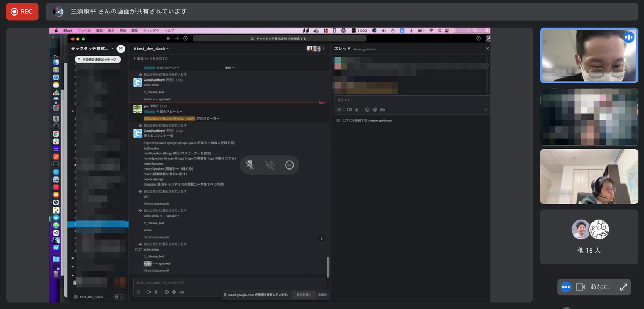This screenshot has width=644, height=309.
Task: Go forward with Slack's right arrow
Action: [177, 39]
